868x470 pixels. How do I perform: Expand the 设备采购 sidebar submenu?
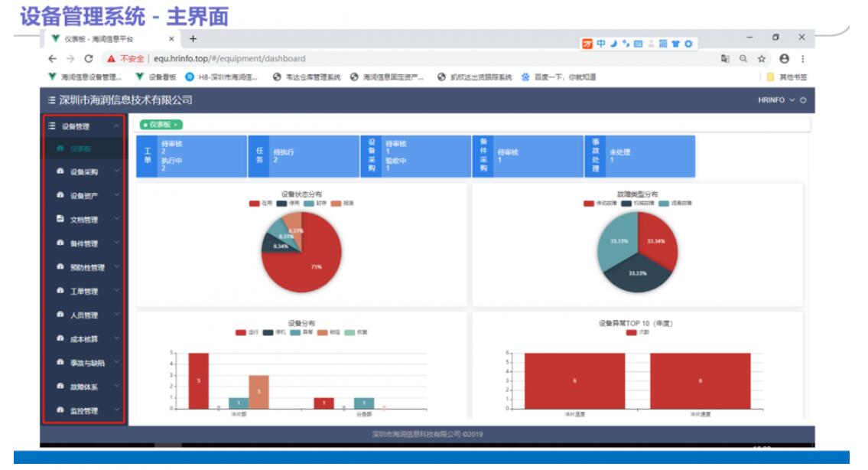point(84,172)
